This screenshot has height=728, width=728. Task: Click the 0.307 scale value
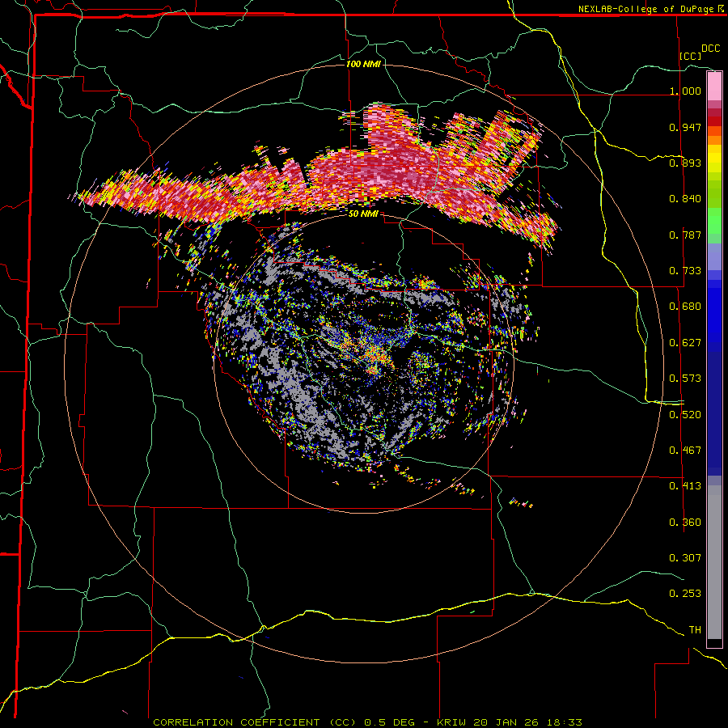(x=685, y=557)
